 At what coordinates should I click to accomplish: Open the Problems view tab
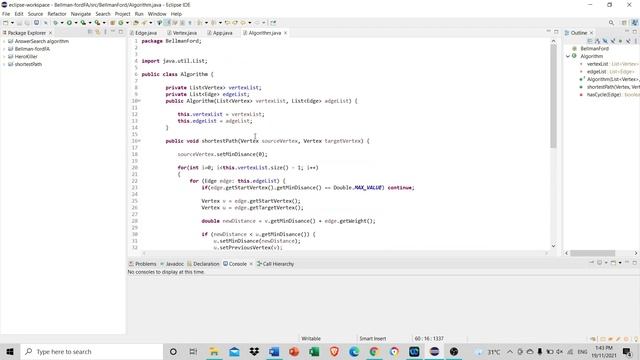(x=142, y=264)
